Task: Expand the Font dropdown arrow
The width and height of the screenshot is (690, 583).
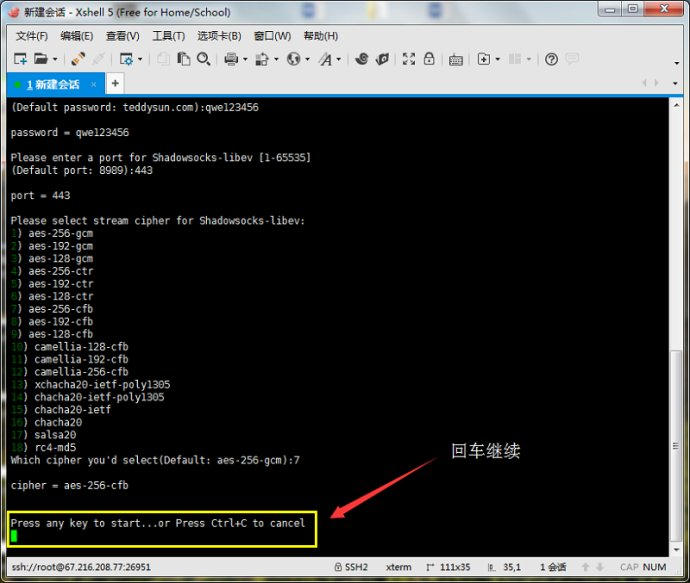Action: 338,59
